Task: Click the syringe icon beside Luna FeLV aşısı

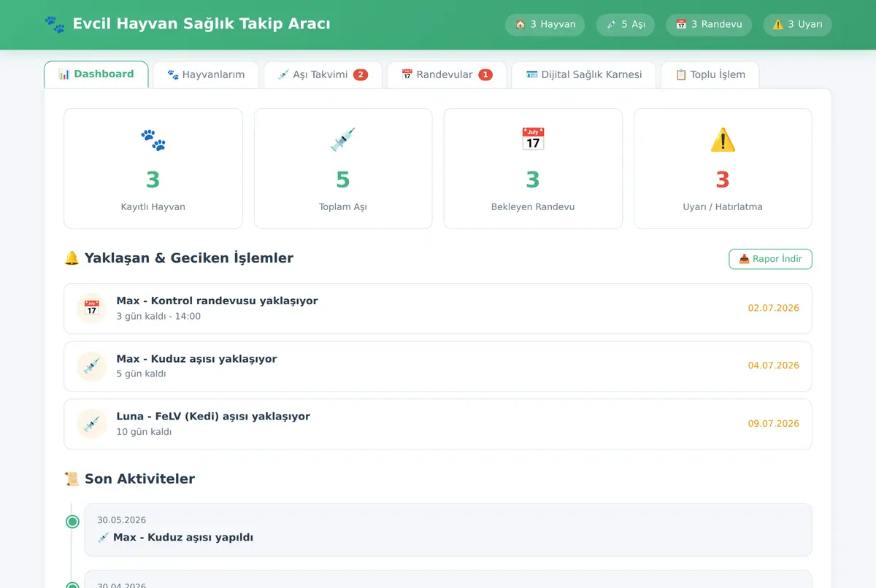Action: [92, 424]
